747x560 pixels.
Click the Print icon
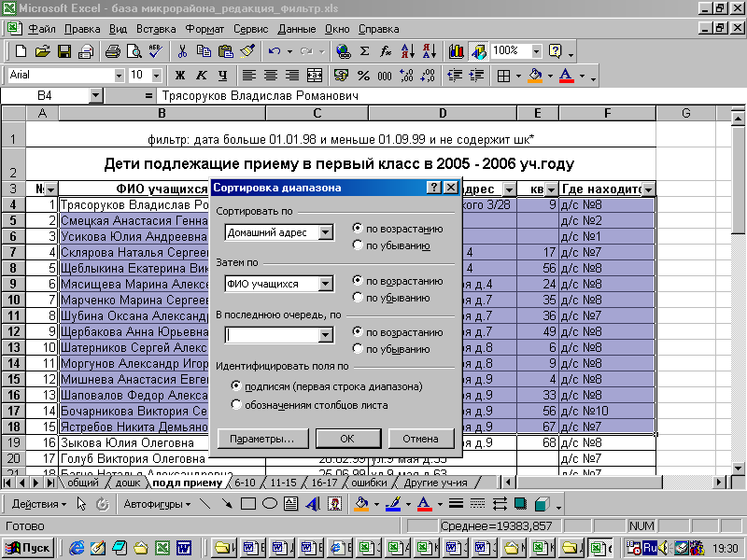pos(112,51)
